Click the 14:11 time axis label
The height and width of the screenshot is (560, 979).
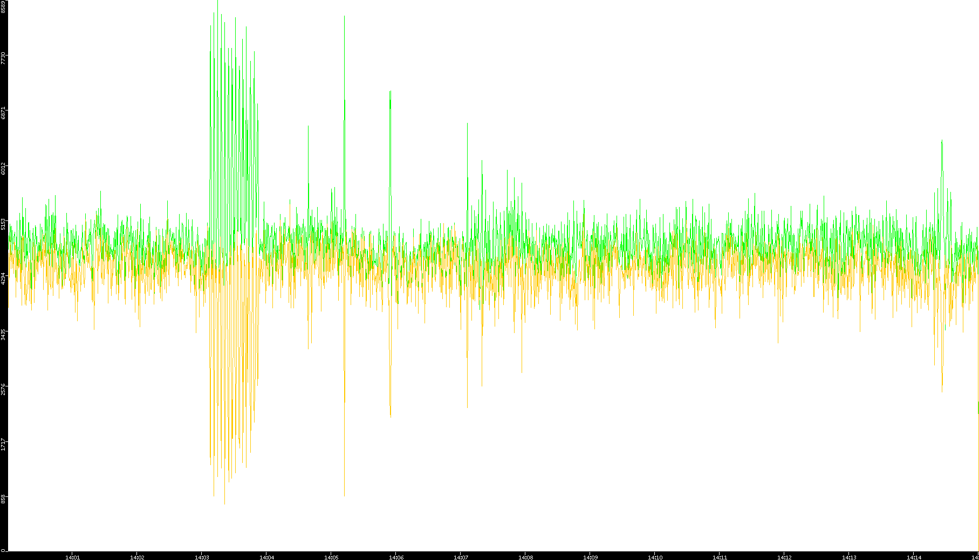pyautogui.click(x=720, y=557)
